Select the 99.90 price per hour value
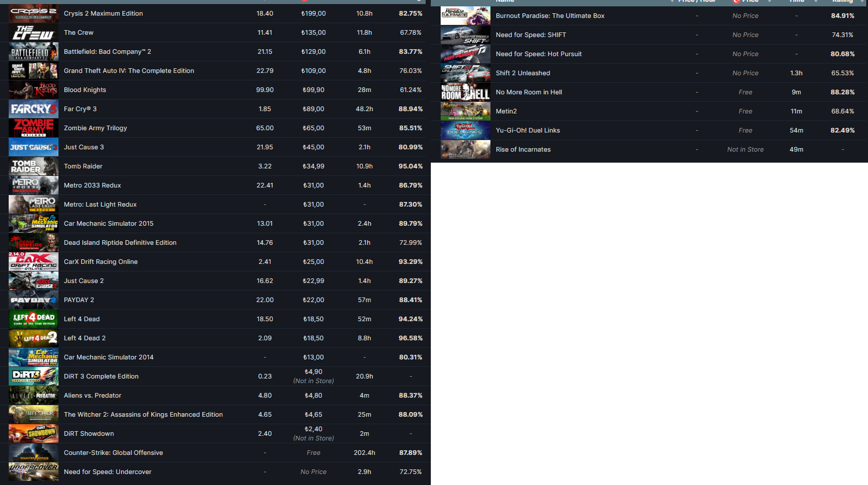The width and height of the screenshot is (868, 485). pyautogui.click(x=265, y=90)
